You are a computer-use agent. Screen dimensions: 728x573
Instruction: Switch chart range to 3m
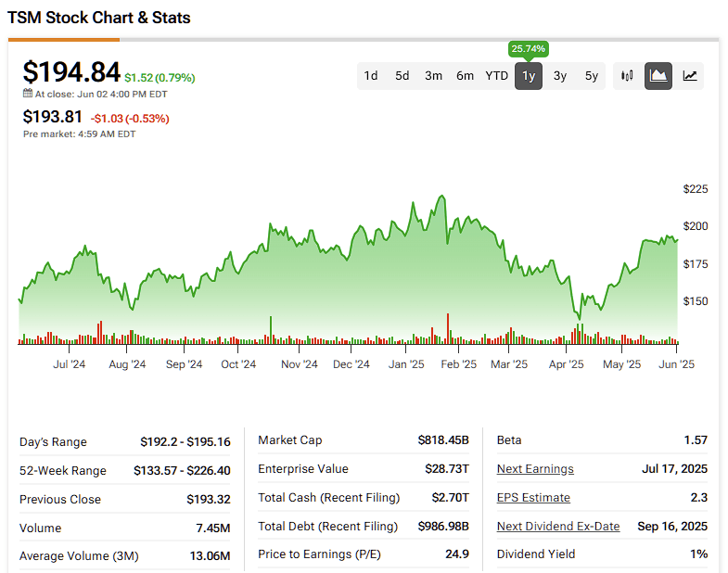click(434, 76)
